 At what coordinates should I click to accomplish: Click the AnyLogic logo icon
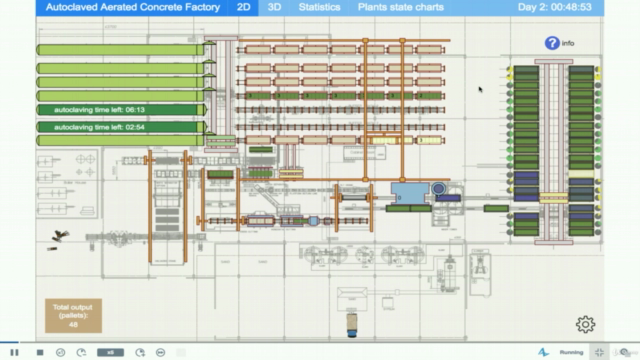(543, 352)
